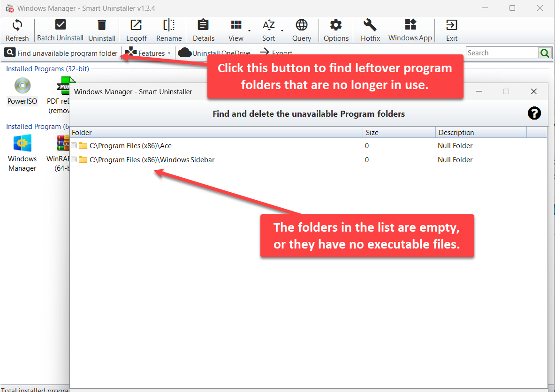
Task: Click Installed Programs (32-bit) group header
Action: [x=47, y=69]
